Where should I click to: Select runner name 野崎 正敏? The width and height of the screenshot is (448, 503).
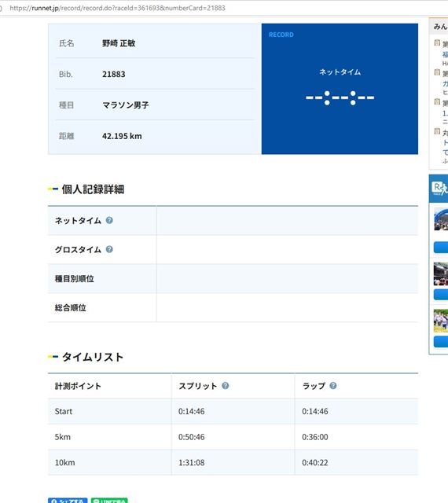coord(119,43)
